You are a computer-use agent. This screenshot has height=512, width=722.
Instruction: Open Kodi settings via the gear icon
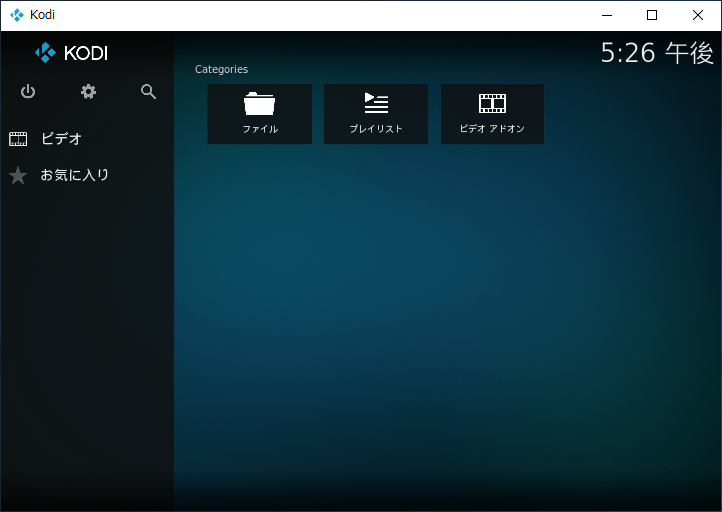click(x=88, y=92)
